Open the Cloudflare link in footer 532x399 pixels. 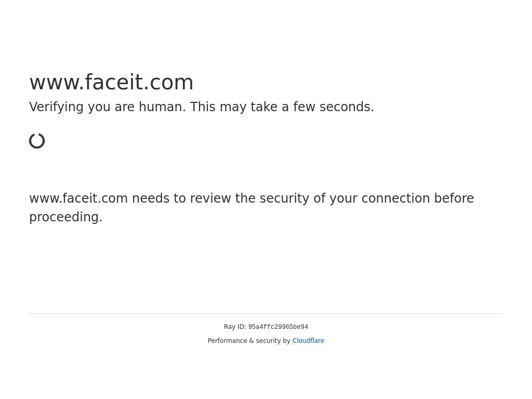click(308, 341)
